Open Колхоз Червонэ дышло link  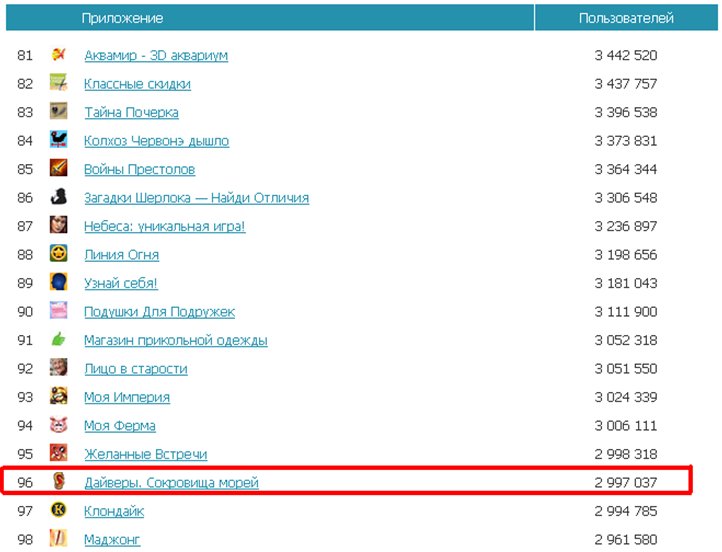157,141
